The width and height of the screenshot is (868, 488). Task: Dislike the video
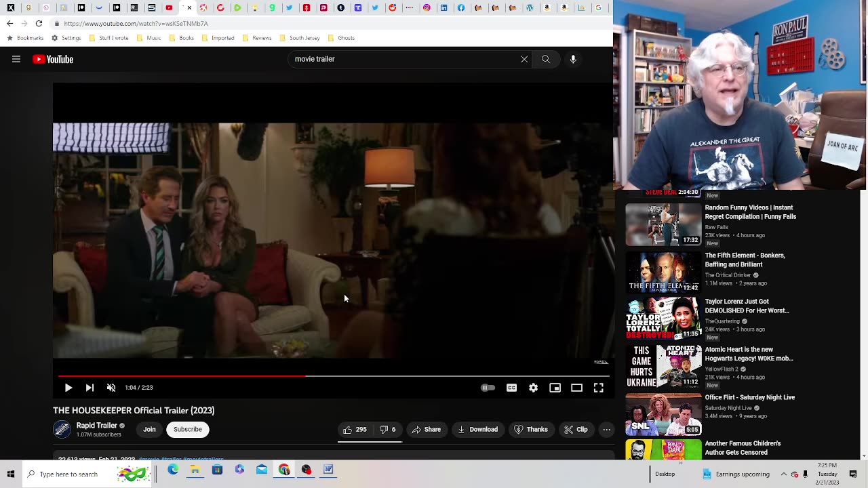pyautogui.click(x=387, y=430)
